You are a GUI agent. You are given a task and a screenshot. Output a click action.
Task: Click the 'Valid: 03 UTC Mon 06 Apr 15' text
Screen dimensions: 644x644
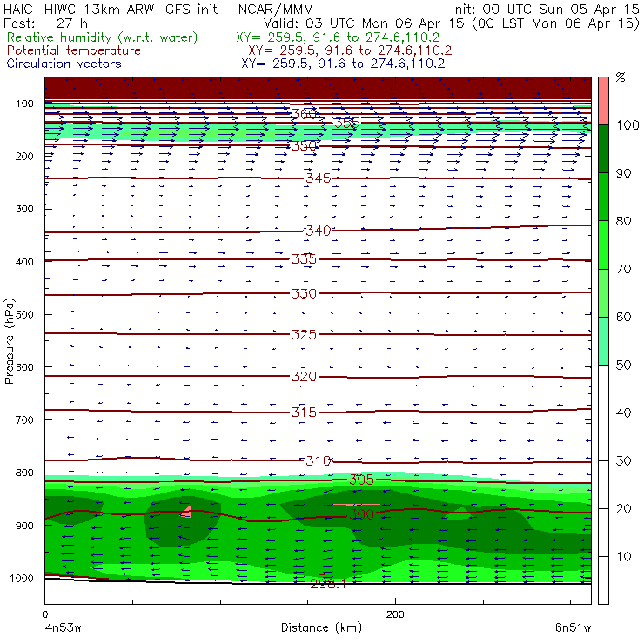tap(364, 23)
